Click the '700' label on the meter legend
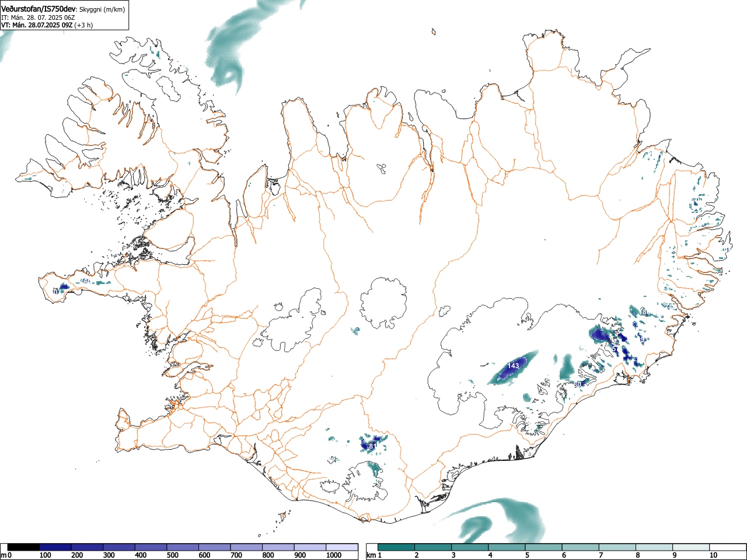Image resolution: width=747 pixels, height=560 pixels. pos(236,555)
